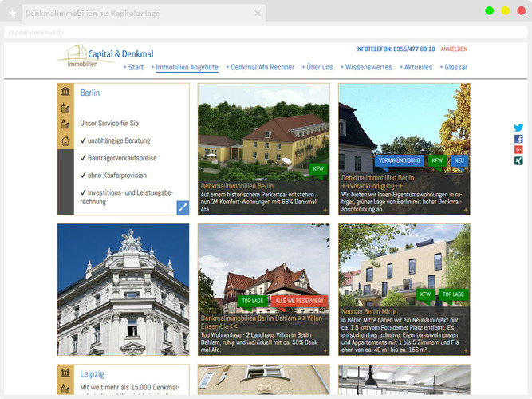Screen dimensions: 532x399
Task: Open the Berlin heading link
Action: [90, 93]
